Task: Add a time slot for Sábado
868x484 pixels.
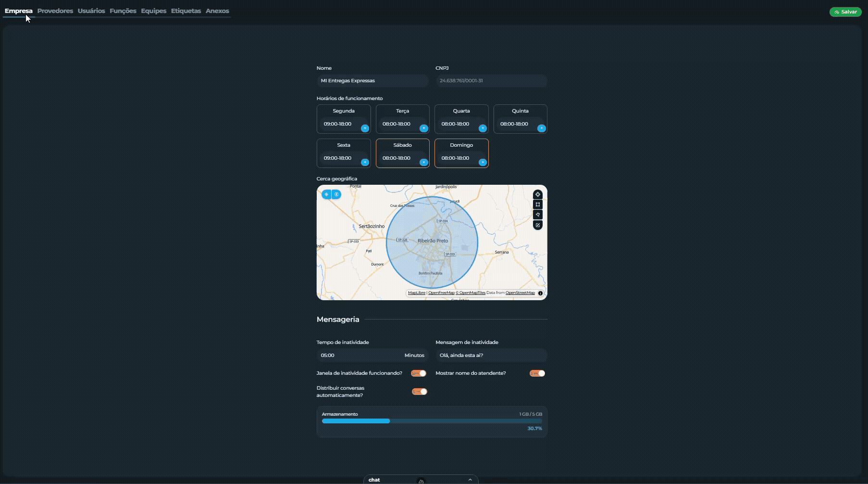Action: (423, 162)
